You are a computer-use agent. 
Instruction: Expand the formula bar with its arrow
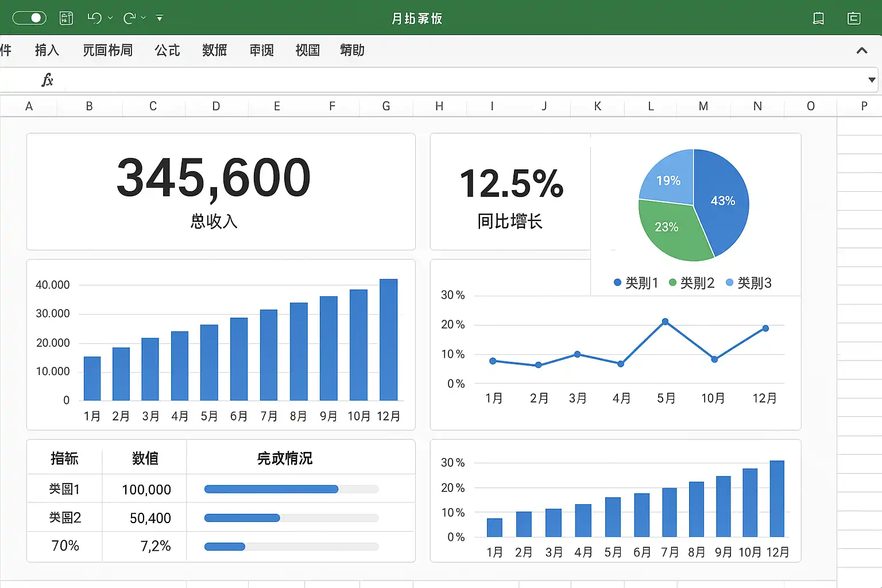[x=872, y=80]
